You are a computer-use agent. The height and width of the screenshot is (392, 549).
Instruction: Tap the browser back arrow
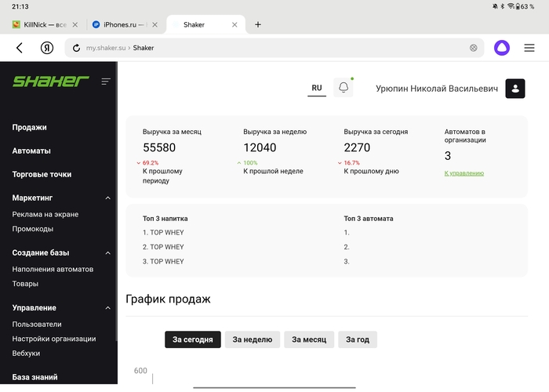tap(20, 48)
